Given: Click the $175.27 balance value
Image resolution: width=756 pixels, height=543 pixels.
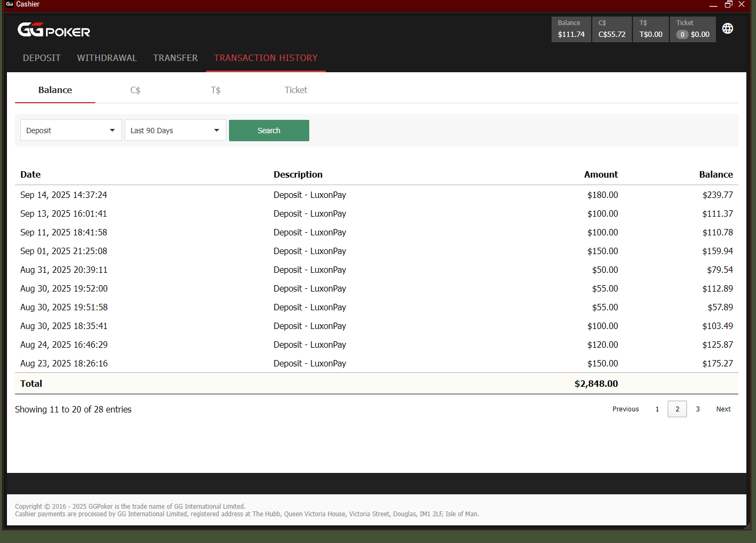Looking at the screenshot, I should coord(717,363).
